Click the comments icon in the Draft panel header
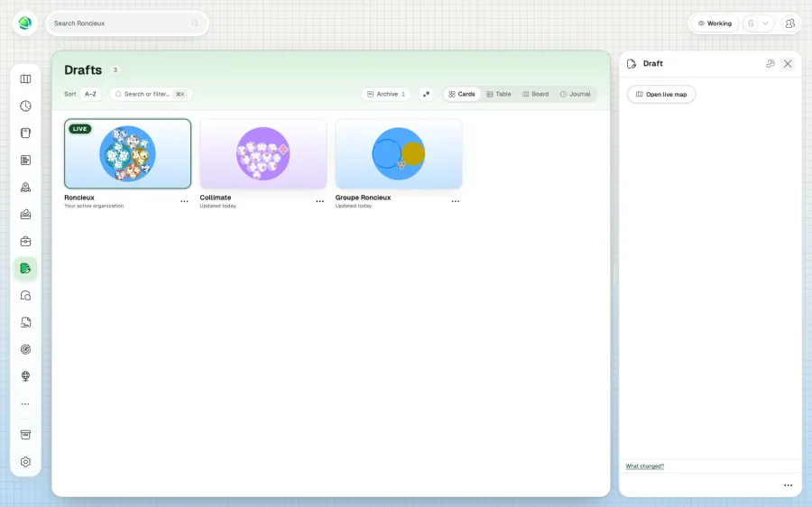Image resolution: width=812 pixels, height=507 pixels. pos(770,64)
